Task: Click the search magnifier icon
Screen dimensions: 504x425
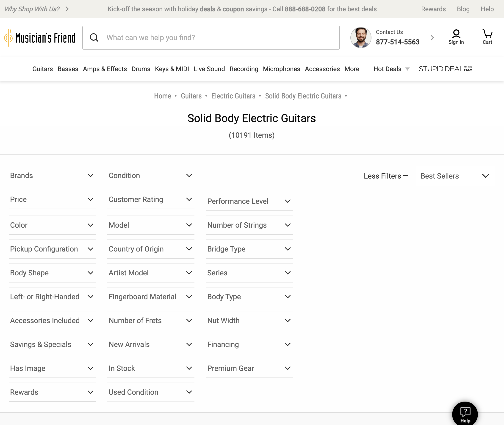Action: 94,37
